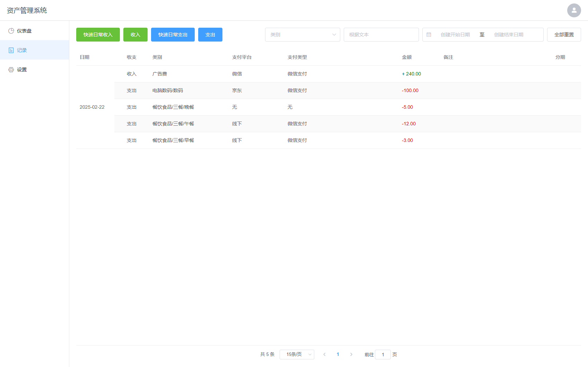Select the 餐饮食品/三餐/早餐 cell
The width and height of the screenshot is (588, 367).
click(173, 140)
